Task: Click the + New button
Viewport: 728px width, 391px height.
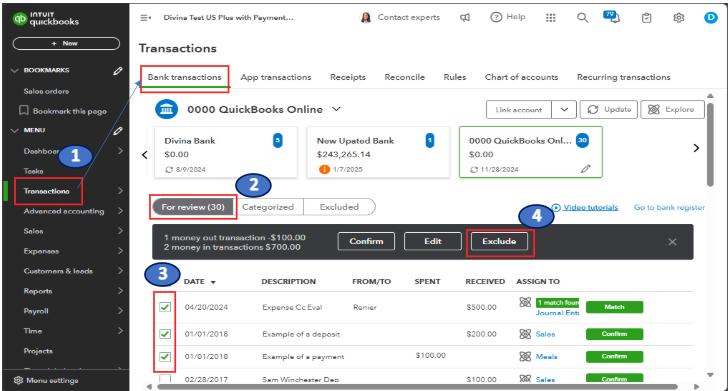Action: point(66,43)
